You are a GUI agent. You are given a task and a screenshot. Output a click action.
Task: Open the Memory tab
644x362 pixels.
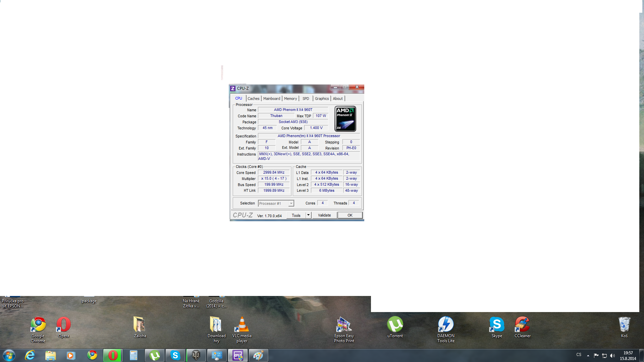coord(290,99)
